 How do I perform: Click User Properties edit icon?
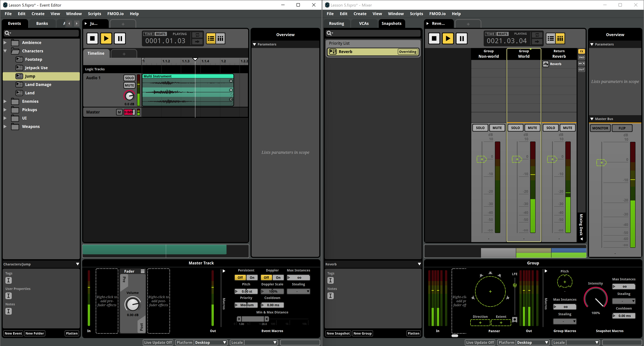point(9,296)
